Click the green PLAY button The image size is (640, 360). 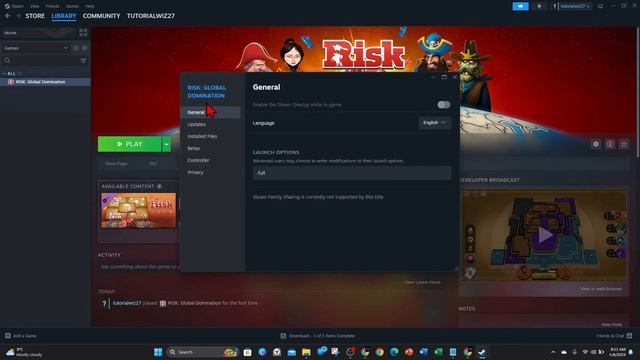(129, 144)
